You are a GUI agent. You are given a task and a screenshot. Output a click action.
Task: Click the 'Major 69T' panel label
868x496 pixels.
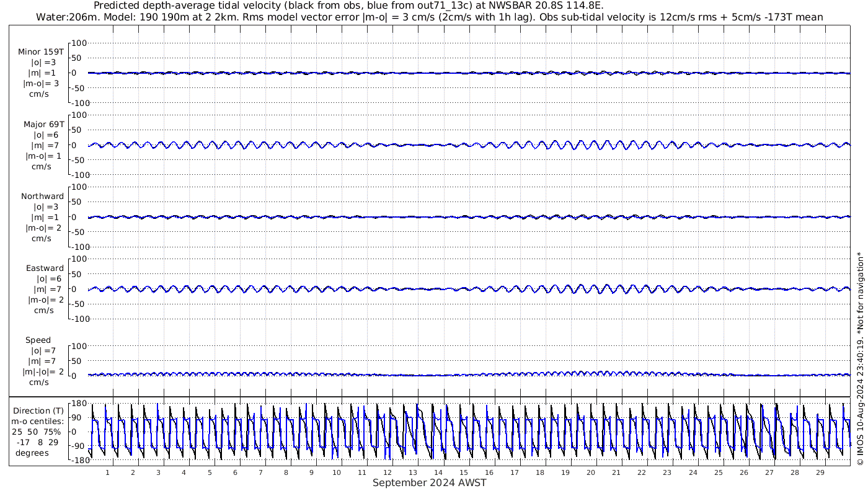tap(43, 124)
